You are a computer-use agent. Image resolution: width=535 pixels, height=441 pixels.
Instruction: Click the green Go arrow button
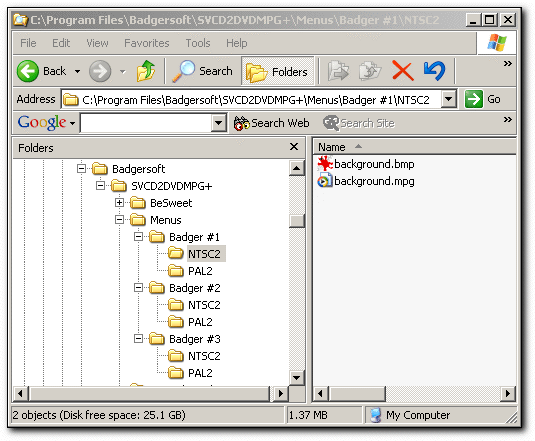[x=474, y=99]
